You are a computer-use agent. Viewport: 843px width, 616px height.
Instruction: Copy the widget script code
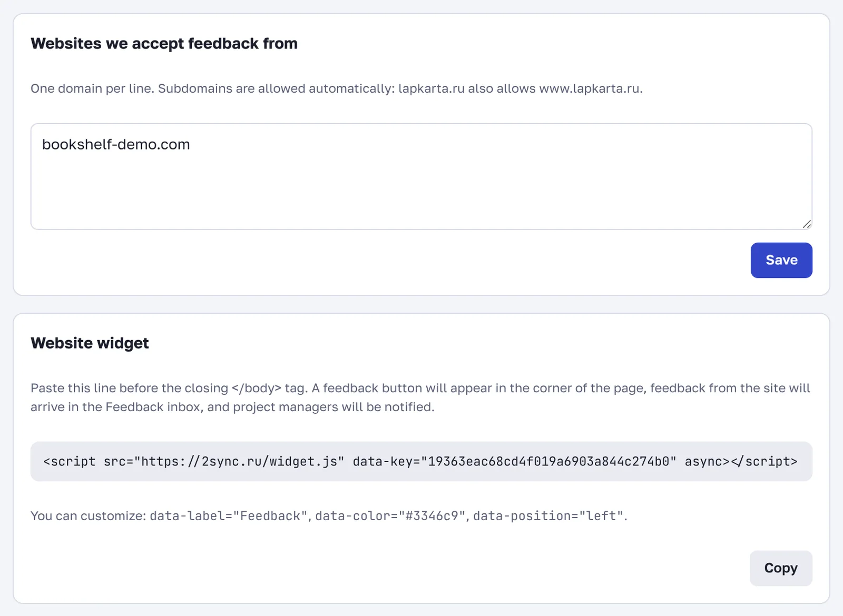tap(781, 568)
